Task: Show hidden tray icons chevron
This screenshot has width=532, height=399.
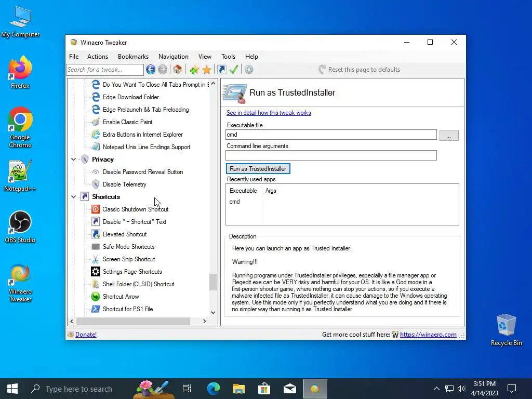Action: pos(436,389)
